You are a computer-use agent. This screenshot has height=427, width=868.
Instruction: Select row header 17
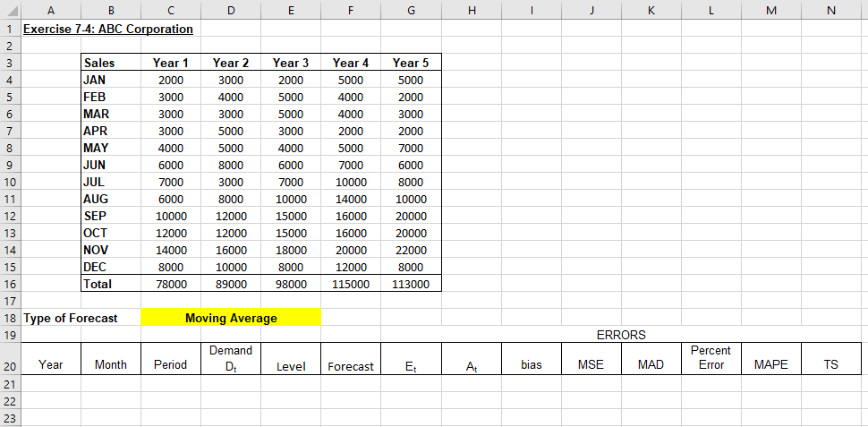click(x=11, y=302)
